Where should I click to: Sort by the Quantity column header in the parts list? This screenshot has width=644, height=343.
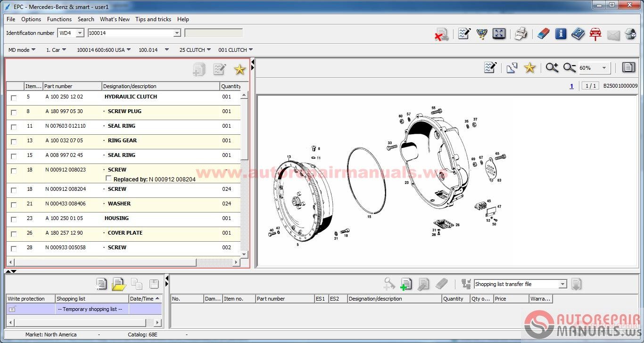[x=231, y=86]
